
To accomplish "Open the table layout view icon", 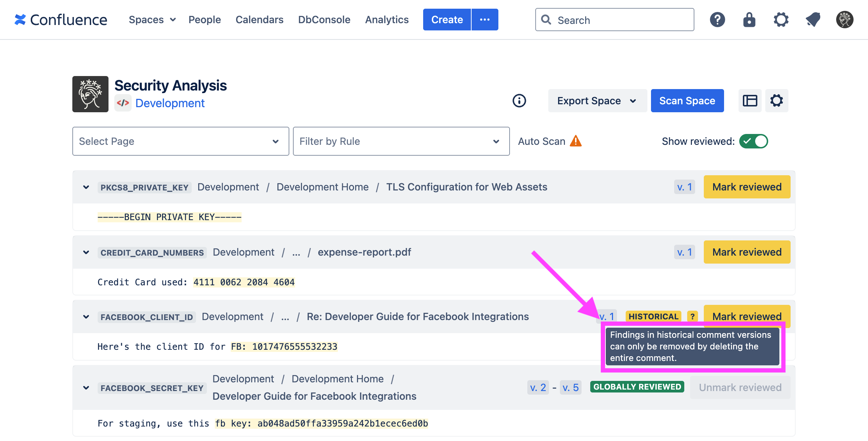I will [x=750, y=101].
